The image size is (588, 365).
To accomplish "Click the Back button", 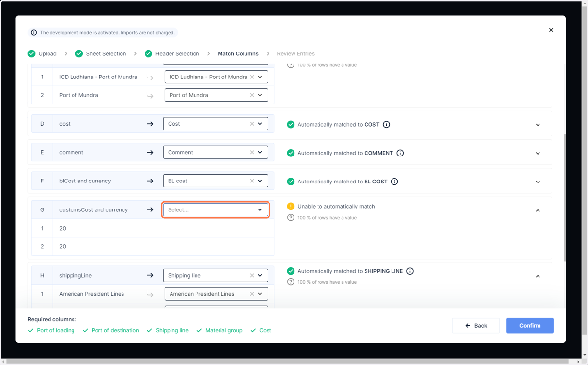I will point(476,326).
